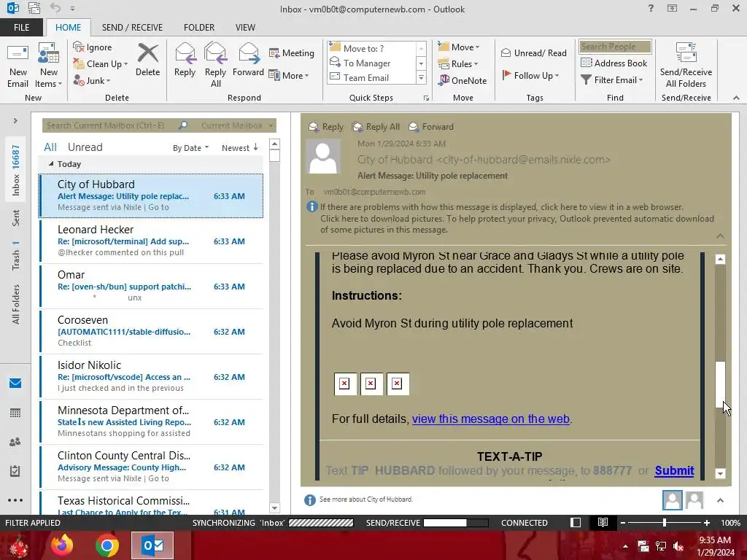
Task: Expand the people pane arrow
Action: click(720, 500)
